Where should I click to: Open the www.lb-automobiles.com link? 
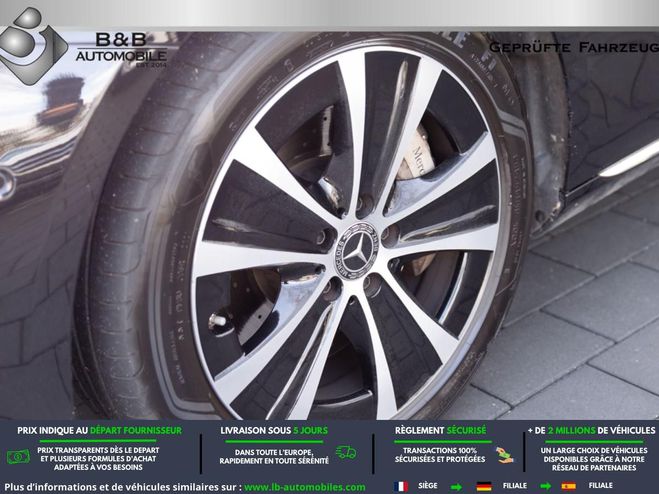tap(305, 487)
